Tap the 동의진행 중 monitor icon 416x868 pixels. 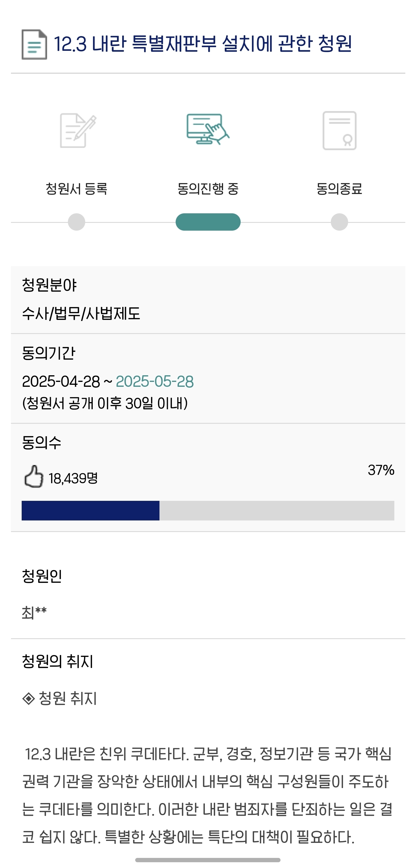208,129
